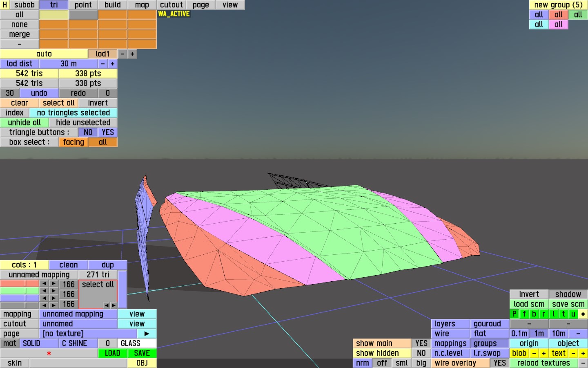Click the undo button

coord(39,93)
